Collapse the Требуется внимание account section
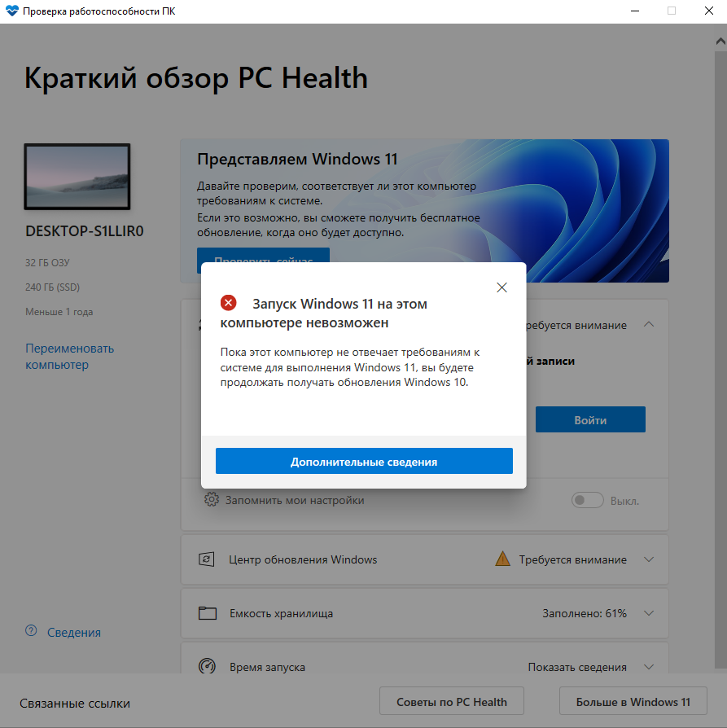The width and height of the screenshot is (727, 728). click(x=649, y=325)
